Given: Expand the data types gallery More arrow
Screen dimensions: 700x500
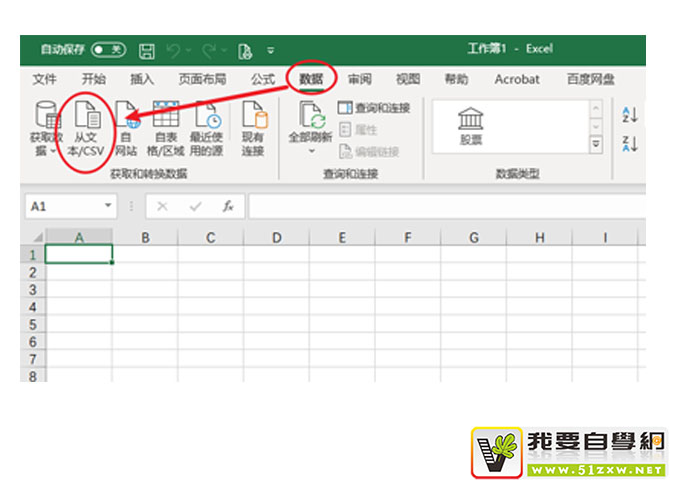Looking at the screenshot, I should [596, 145].
